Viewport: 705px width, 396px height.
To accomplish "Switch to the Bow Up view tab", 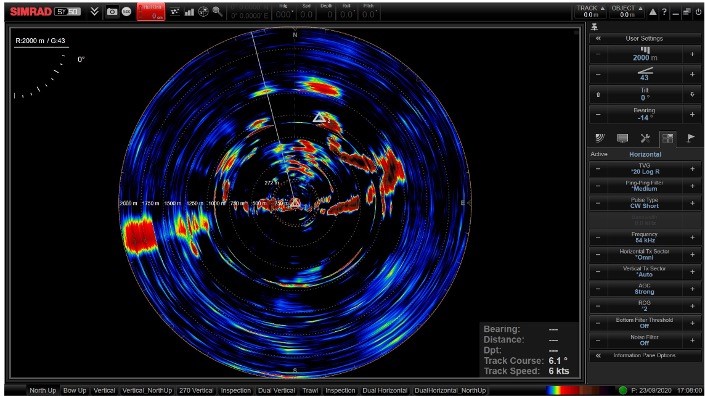I will (75, 391).
